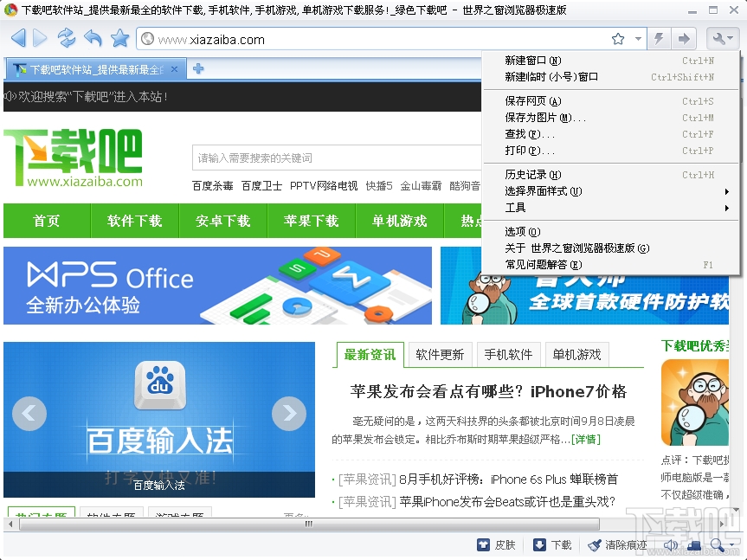Click the status bar computer/network icon
This screenshot has width=747, height=560.
tap(694, 544)
